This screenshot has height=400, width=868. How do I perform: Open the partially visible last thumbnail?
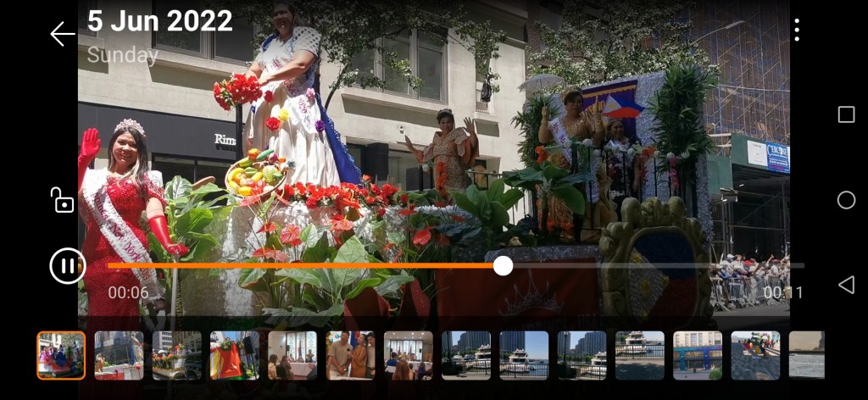806,355
